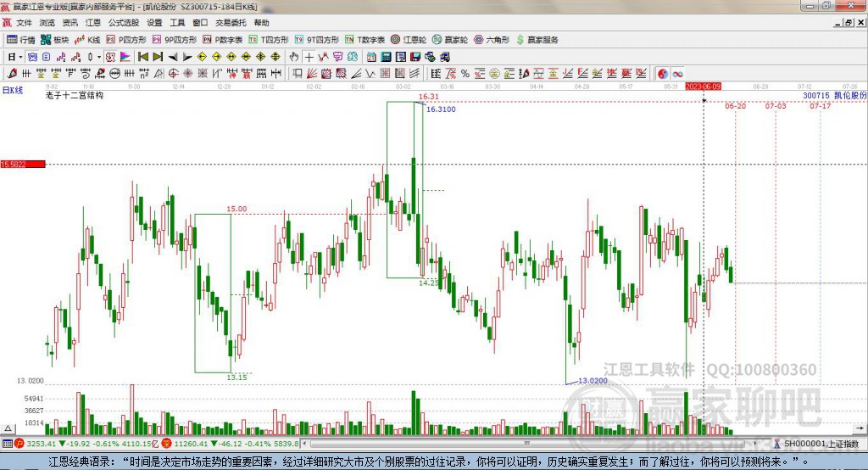
Task: Open the 江恩 menu
Action: click(93, 23)
